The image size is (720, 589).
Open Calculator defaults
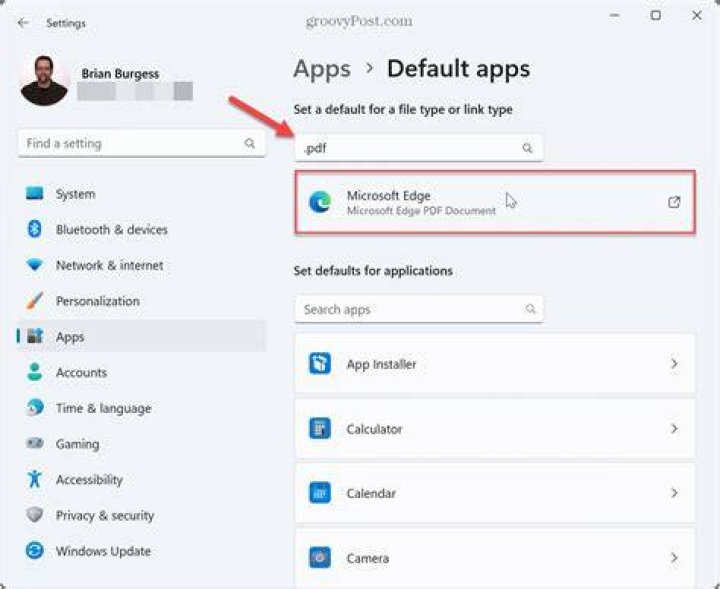pyautogui.click(x=495, y=429)
